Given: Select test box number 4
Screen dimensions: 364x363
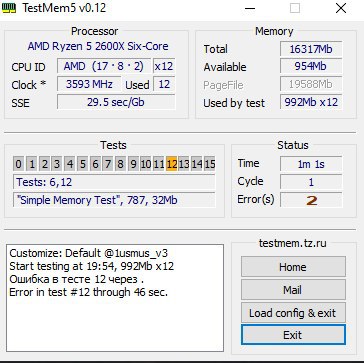Looking at the screenshot, I should point(70,164).
